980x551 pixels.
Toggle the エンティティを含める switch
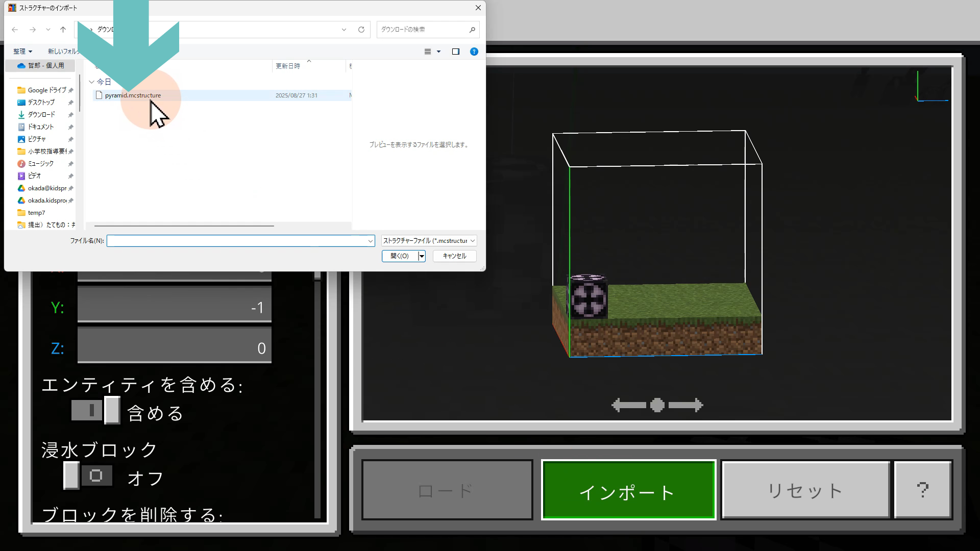click(x=95, y=411)
